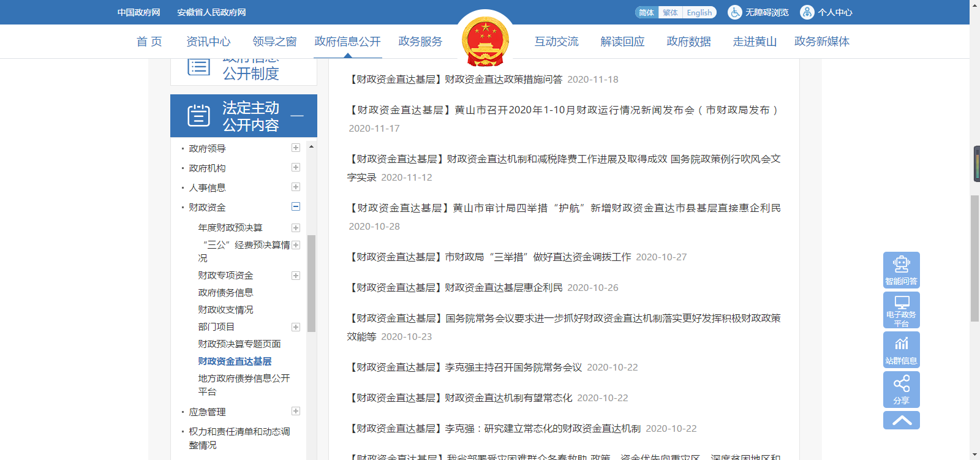Open the 智能问答 robot assistant
This screenshot has width=980, height=460.
click(901, 270)
